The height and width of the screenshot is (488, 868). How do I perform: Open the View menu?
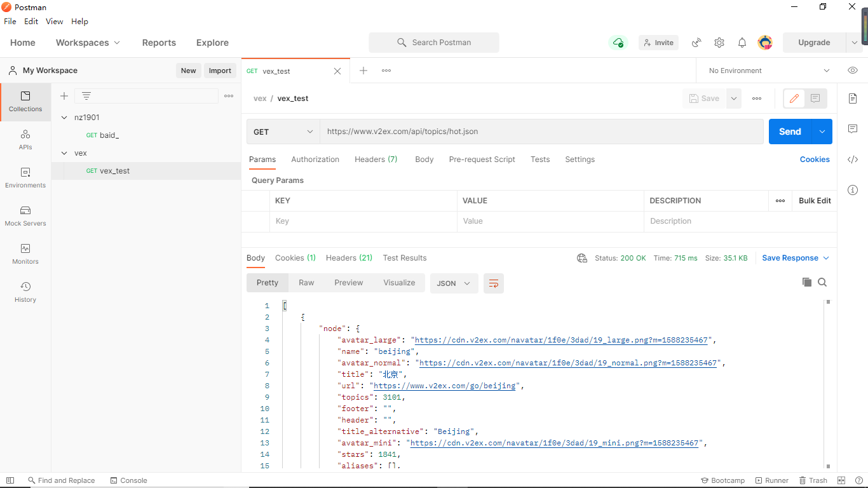point(54,21)
